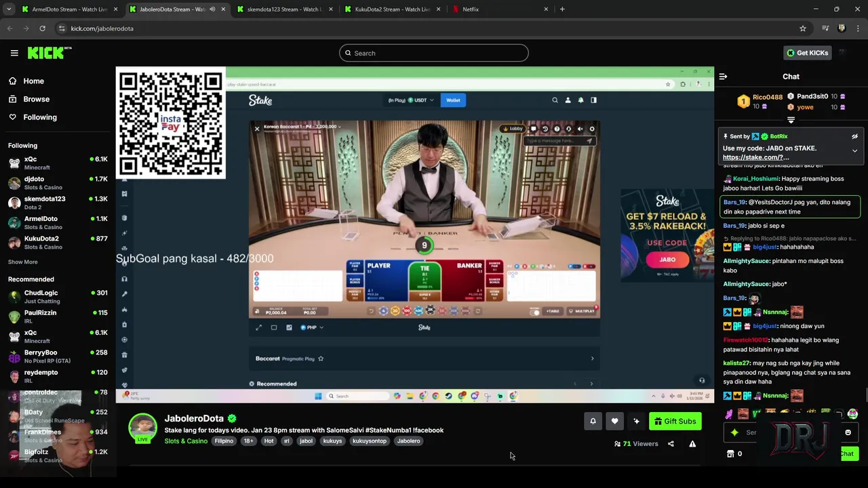Open a new browser tab
The width and height of the screenshot is (868, 488).
[562, 9]
